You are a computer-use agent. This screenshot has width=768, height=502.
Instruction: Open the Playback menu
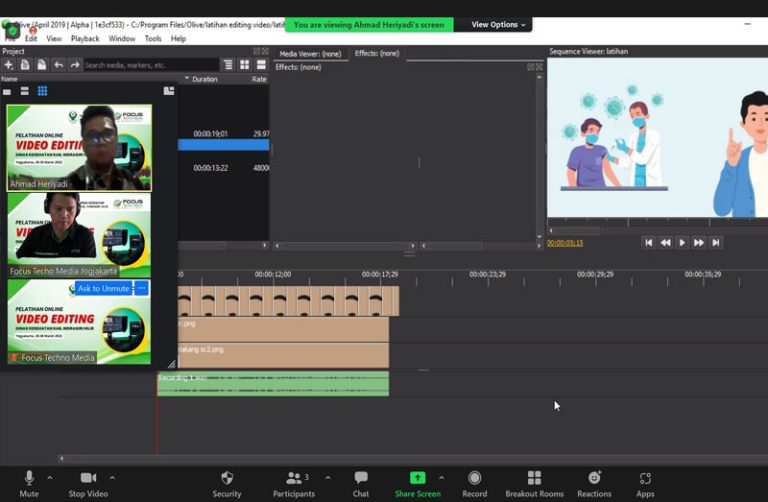(85, 39)
